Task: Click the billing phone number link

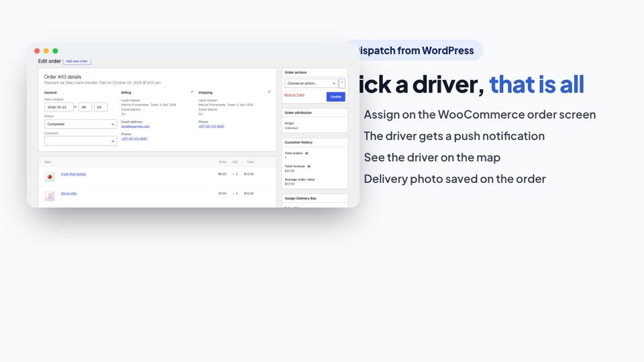Action: [x=134, y=139]
